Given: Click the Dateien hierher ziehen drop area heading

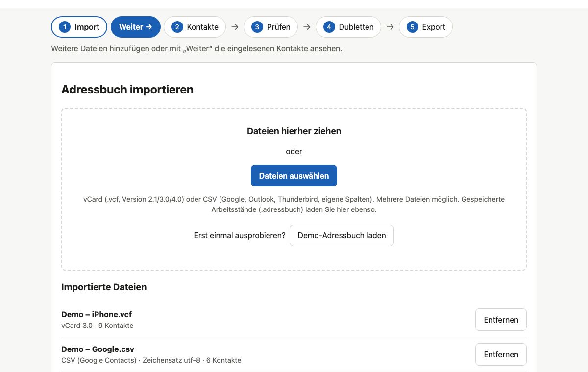Looking at the screenshot, I should (x=294, y=131).
